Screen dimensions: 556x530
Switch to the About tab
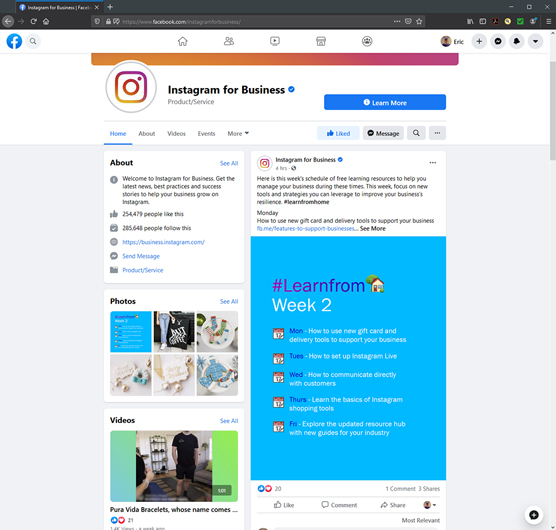click(x=147, y=134)
